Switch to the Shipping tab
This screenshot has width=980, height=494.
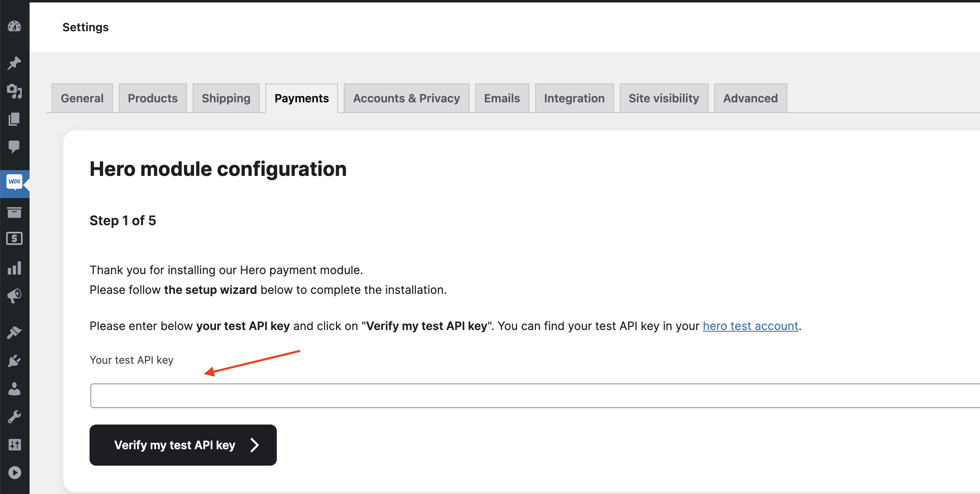tap(225, 98)
